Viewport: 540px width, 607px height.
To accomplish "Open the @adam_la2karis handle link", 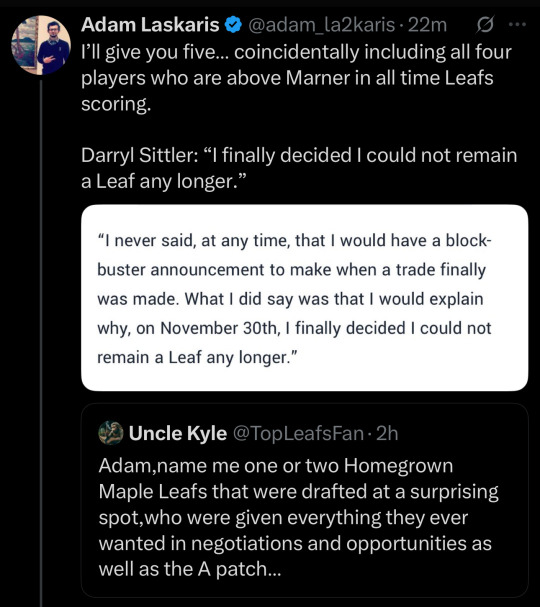I will click(x=321, y=26).
